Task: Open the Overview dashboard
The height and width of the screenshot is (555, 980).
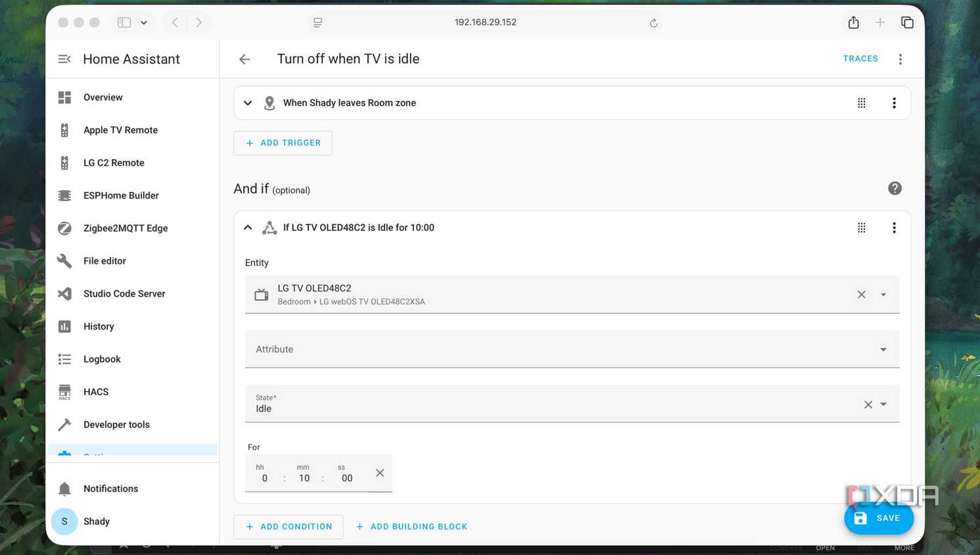Action: tap(132, 97)
